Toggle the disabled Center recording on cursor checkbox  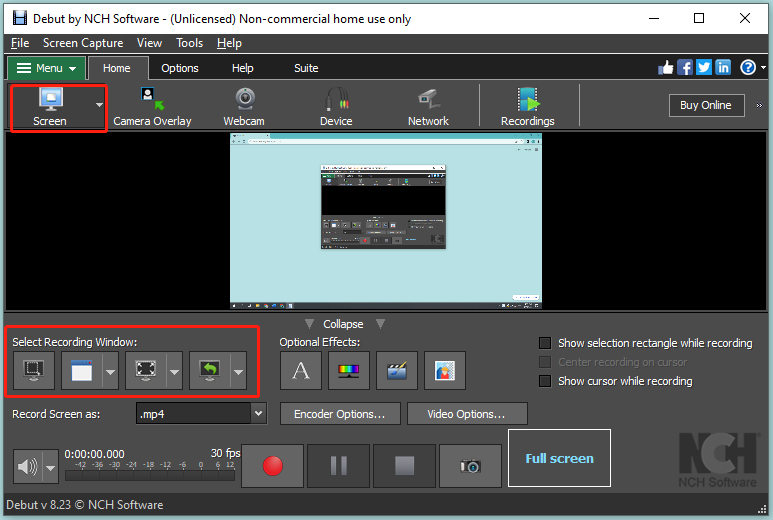click(x=545, y=362)
